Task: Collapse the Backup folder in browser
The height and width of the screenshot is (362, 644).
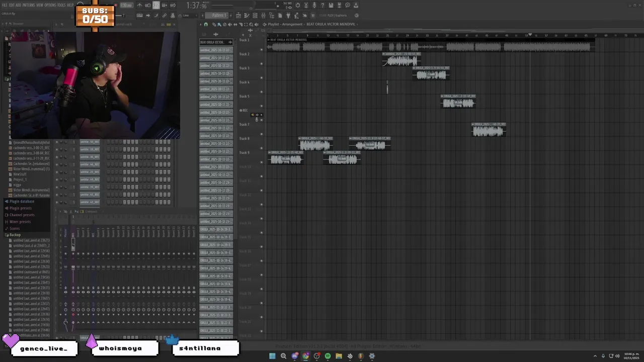Action: click(x=15, y=235)
